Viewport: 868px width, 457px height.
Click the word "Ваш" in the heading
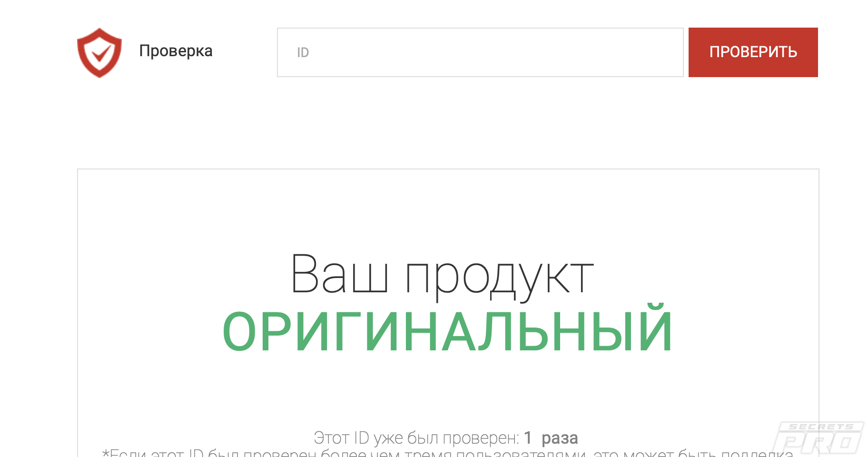click(x=339, y=275)
